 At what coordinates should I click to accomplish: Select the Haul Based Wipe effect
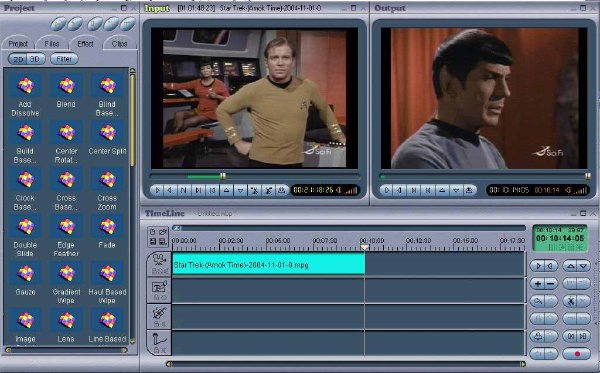pos(107,284)
